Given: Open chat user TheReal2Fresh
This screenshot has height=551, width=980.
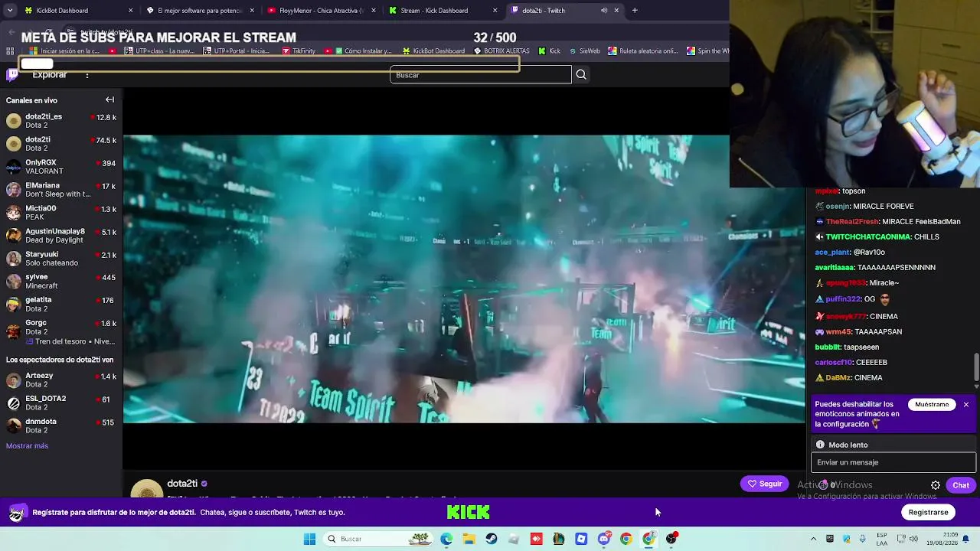Looking at the screenshot, I should pos(852,222).
